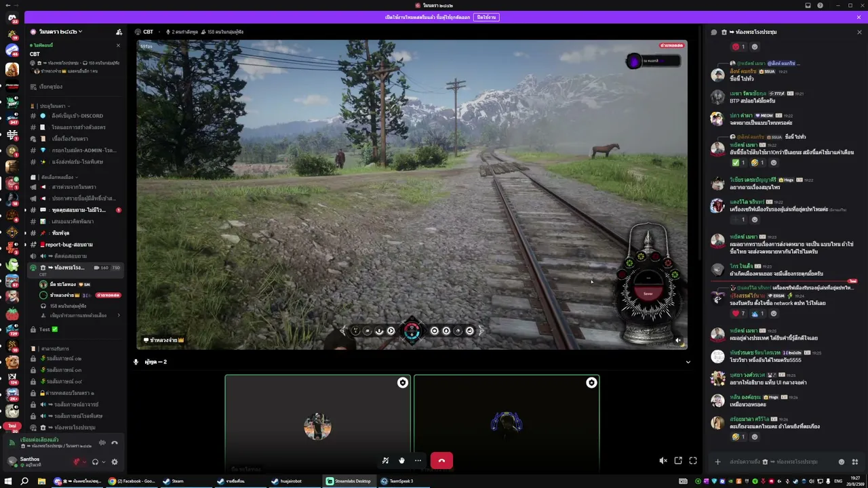The height and width of the screenshot is (488, 868).
Task: Open User Settings gear icon
Action: pos(114,462)
